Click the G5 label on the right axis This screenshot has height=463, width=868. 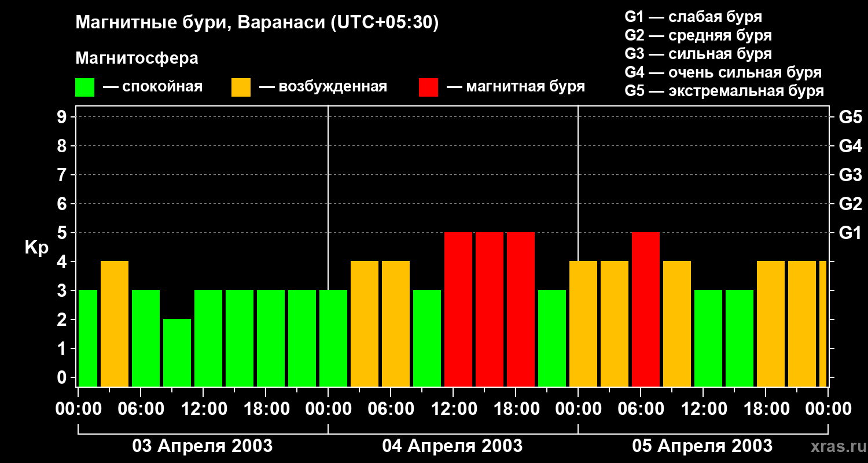(850, 117)
